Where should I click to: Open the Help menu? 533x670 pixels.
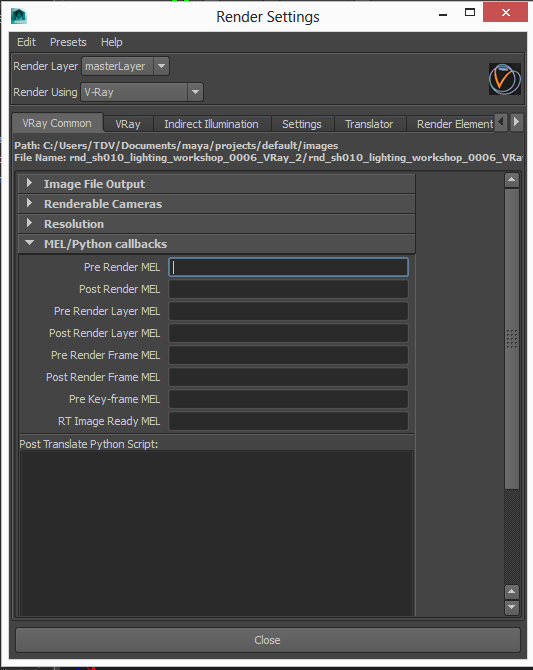pyautogui.click(x=112, y=42)
